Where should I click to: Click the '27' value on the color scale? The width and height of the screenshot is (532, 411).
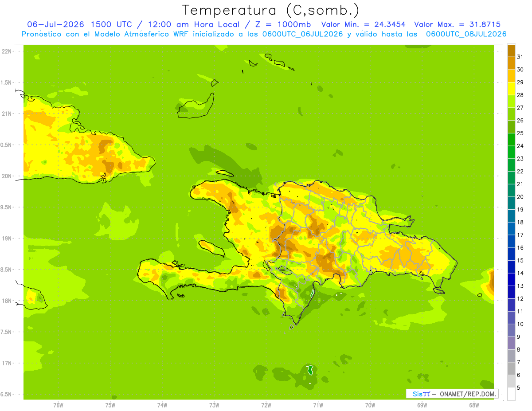click(520, 108)
